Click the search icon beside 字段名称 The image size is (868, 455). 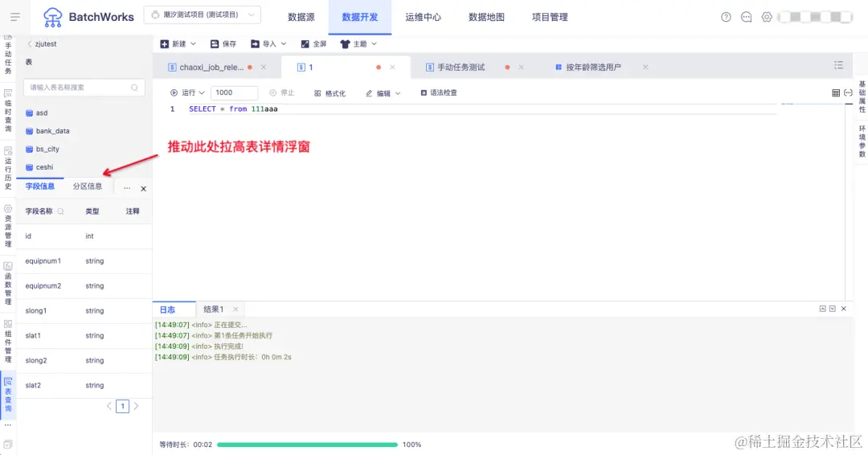(61, 211)
